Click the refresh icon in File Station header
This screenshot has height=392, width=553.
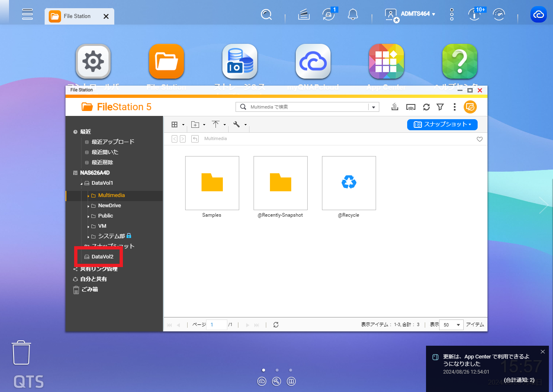point(426,107)
